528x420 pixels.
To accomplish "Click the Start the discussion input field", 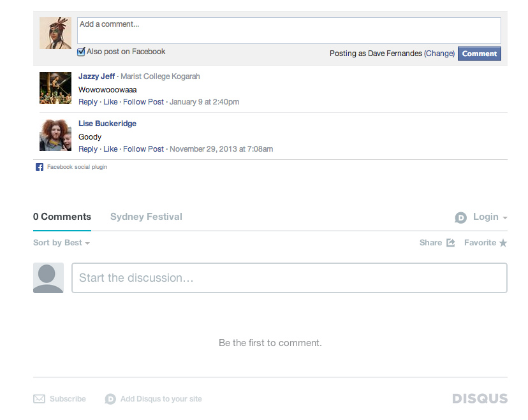I will click(289, 278).
